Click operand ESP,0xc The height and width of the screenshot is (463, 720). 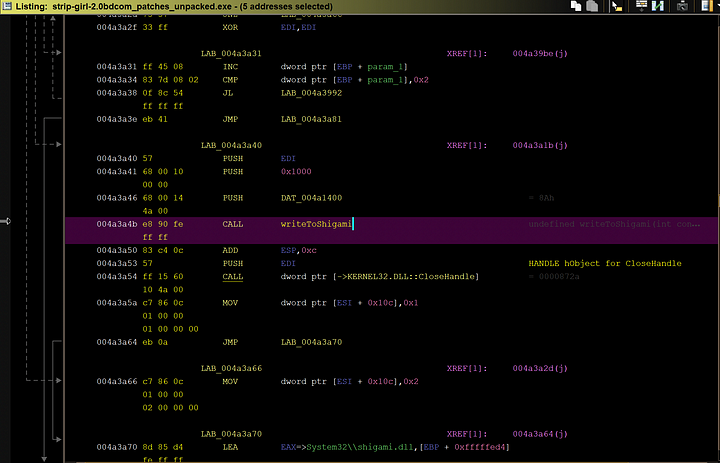[x=298, y=251]
